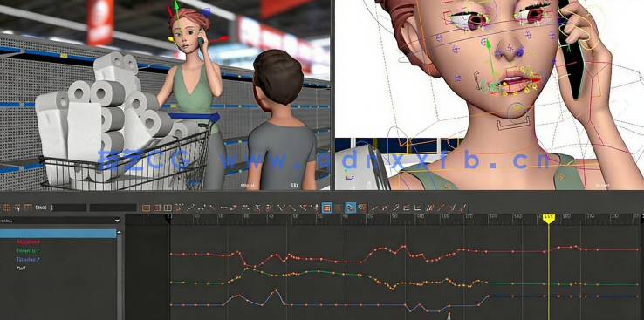Open the dropdown arrow above the channel list
Viewport: 644px width, 320px height.
tap(117, 221)
